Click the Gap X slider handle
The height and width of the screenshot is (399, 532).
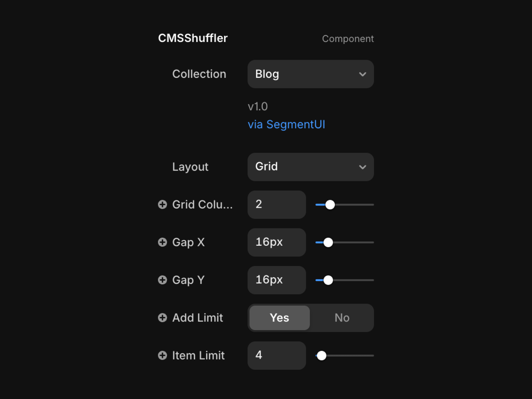(328, 242)
